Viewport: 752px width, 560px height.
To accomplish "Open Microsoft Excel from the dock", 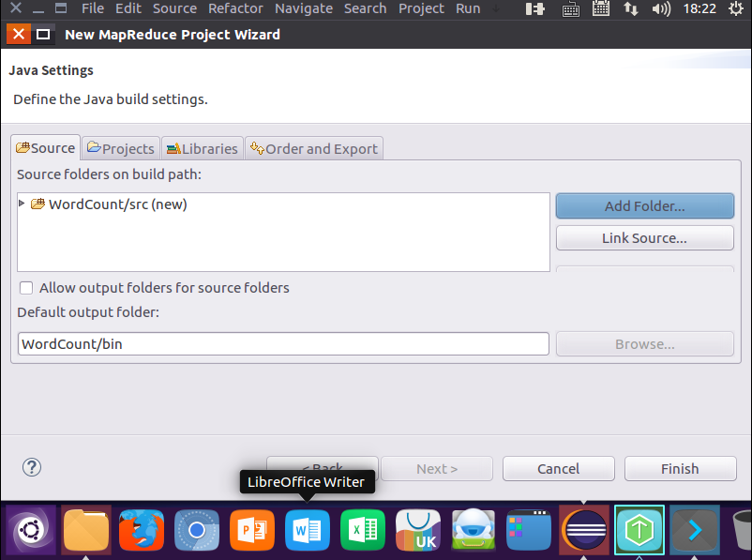I will [362, 529].
